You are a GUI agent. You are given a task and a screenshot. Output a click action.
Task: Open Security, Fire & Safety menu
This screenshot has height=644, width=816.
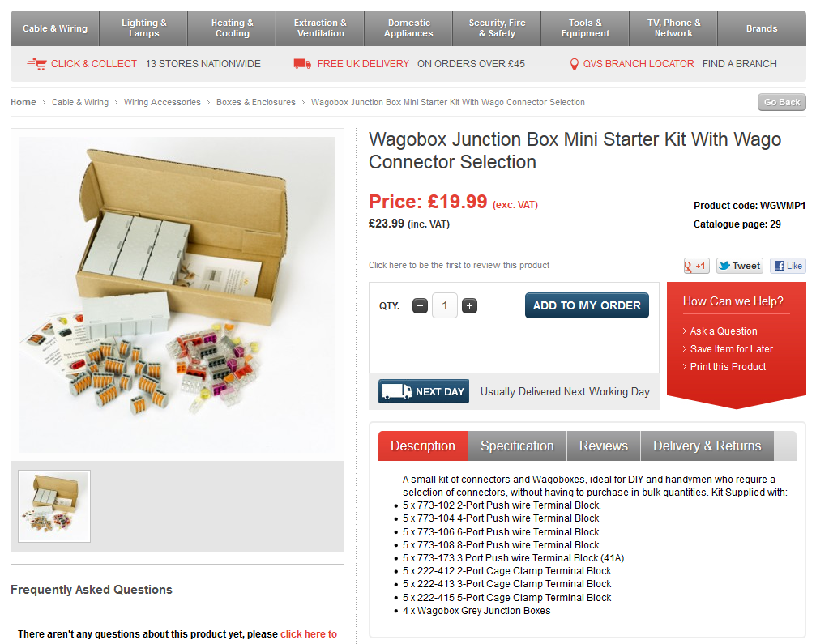coord(497,28)
